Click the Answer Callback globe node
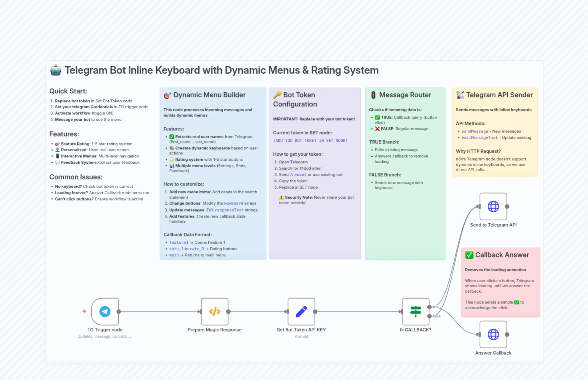Image resolution: width=588 pixels, height=380 pixels. 493,334
